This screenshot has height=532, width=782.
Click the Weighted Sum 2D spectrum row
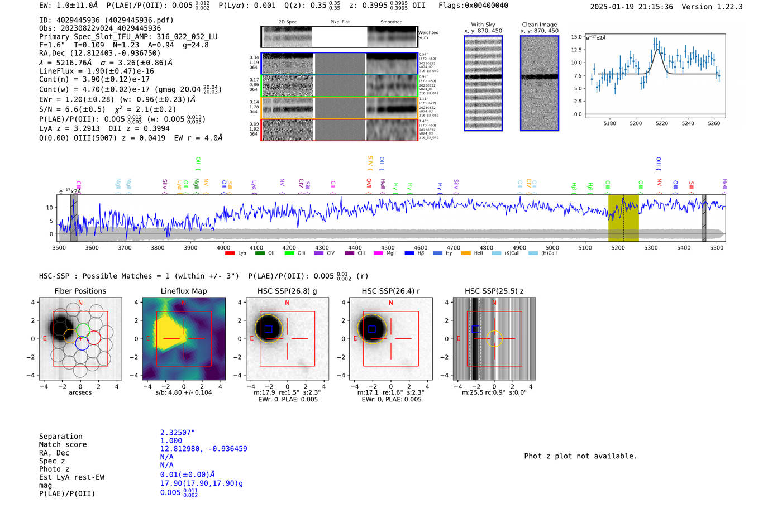(339, 36)
